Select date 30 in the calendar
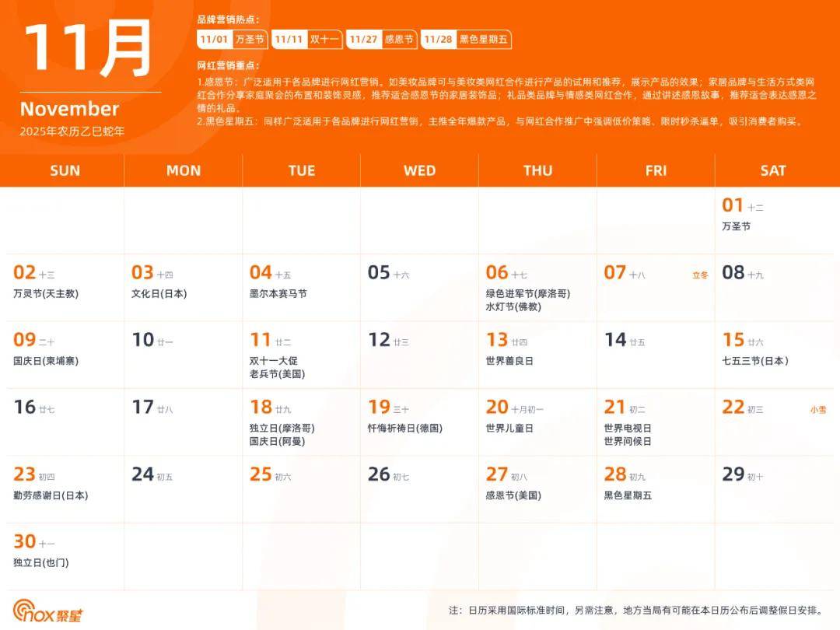This screenshot has width=840, height=630. [x=25, y=541]
